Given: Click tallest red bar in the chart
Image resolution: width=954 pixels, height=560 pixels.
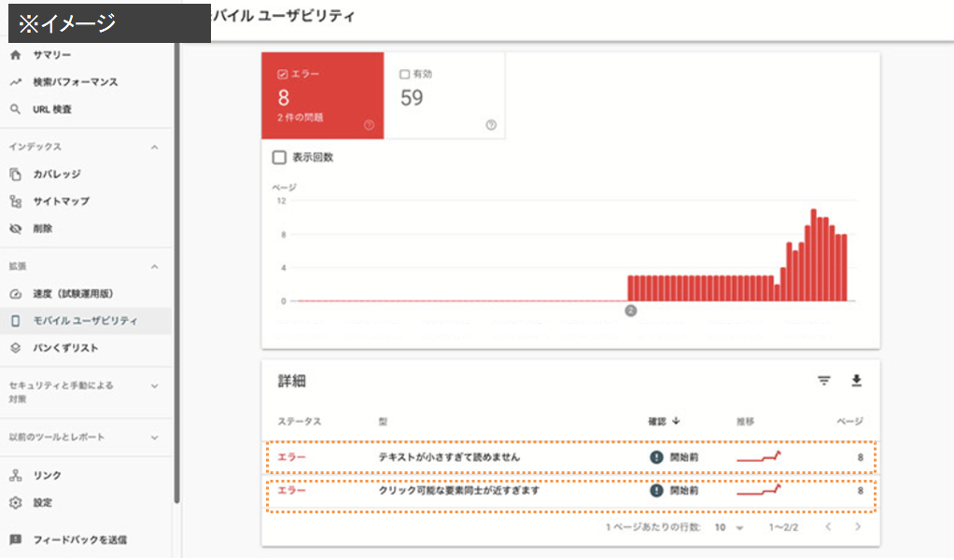Looking at the screenshot, I should click(813, 256).
